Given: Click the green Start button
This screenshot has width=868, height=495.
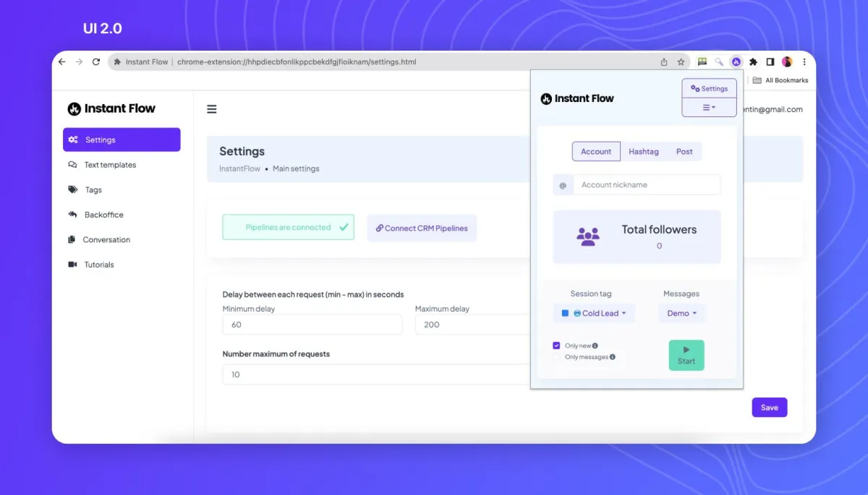Looking at the screenshot, I should click(686, 356).
